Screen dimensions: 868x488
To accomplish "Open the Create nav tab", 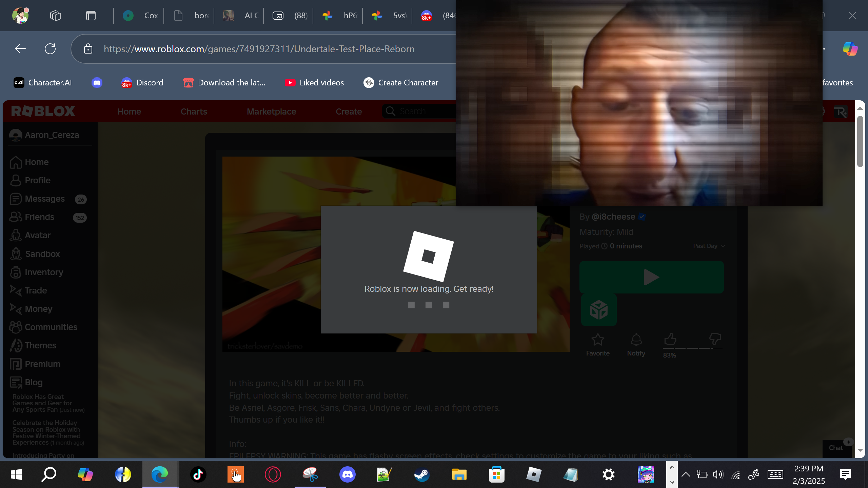I will (349, 111).
